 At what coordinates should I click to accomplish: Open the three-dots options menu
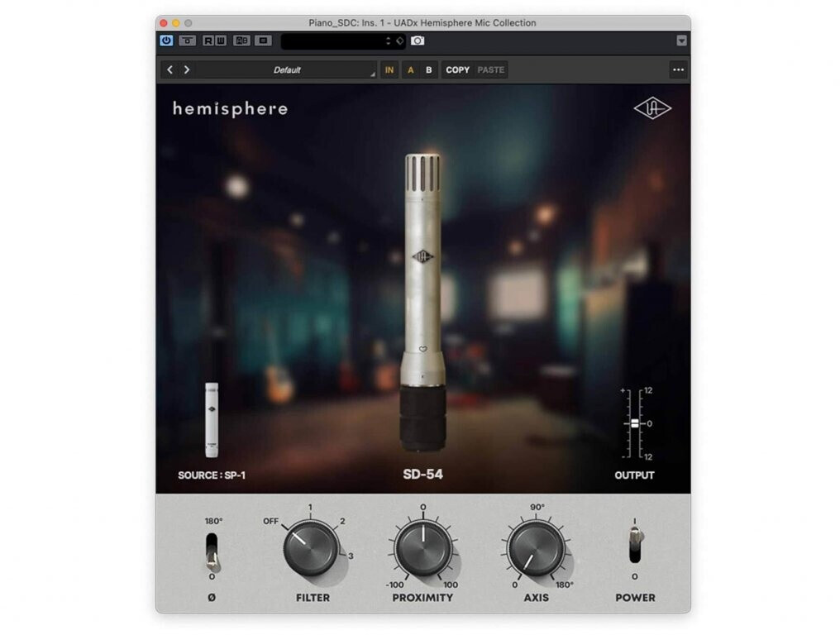[x=678, y=70]
